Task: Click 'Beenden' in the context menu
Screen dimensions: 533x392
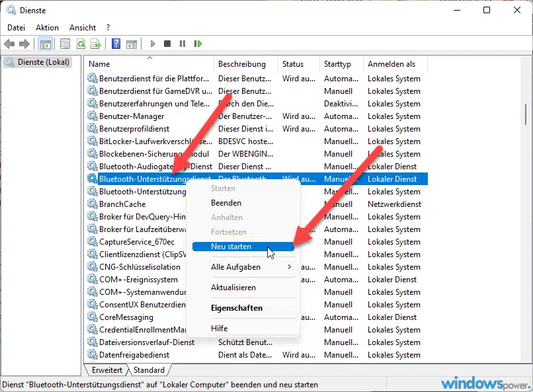Action: [x=225, y=203]
